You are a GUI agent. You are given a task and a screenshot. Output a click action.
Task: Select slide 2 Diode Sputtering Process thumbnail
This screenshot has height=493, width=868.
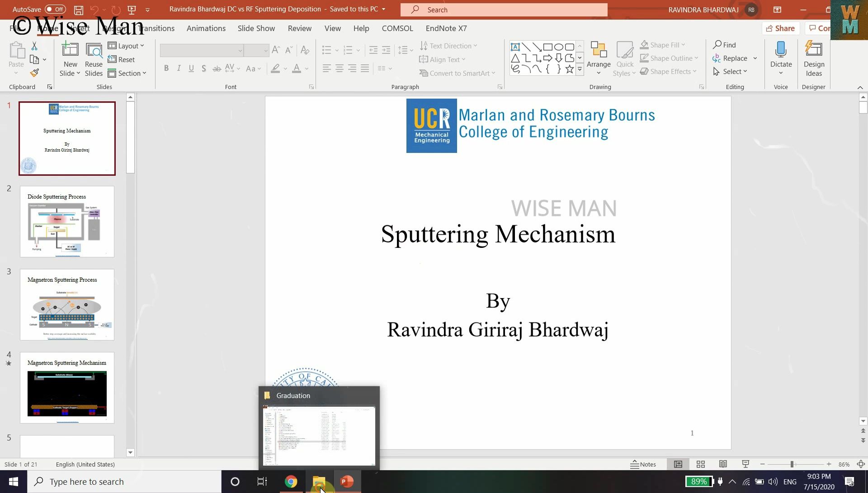(x=67, y=222)
